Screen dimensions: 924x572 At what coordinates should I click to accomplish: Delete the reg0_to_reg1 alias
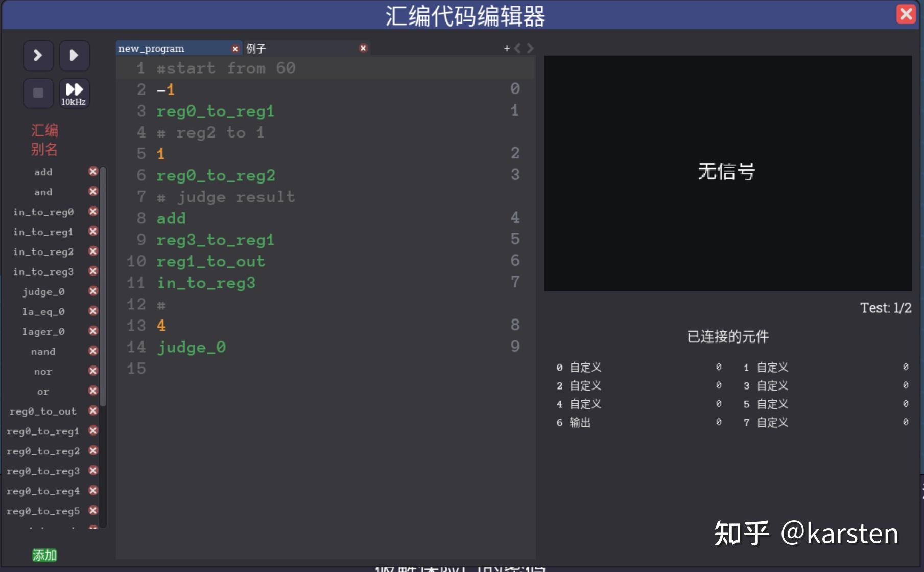click(93, 430)
